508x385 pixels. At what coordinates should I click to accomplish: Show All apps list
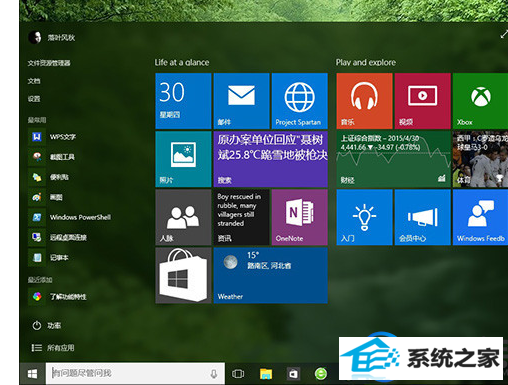point(53,348)
